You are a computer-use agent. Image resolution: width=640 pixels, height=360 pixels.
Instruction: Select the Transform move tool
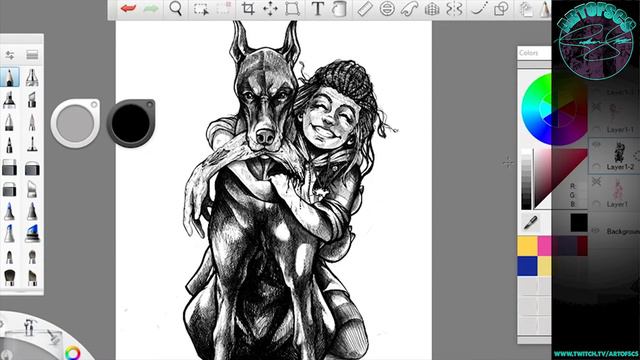[270, 9]
